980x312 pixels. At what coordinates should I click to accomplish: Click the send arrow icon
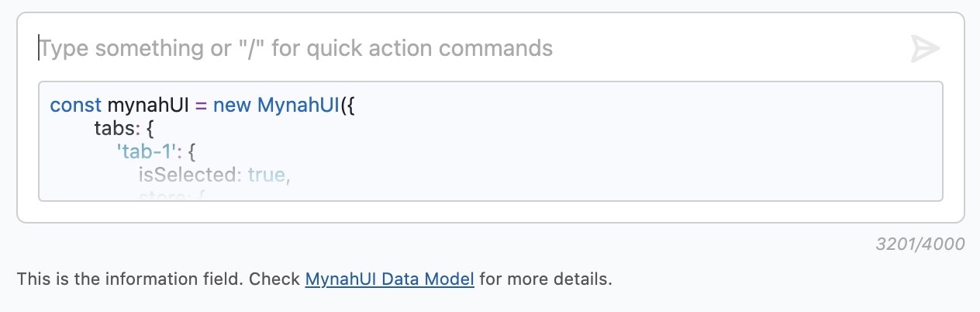[925, 49]
